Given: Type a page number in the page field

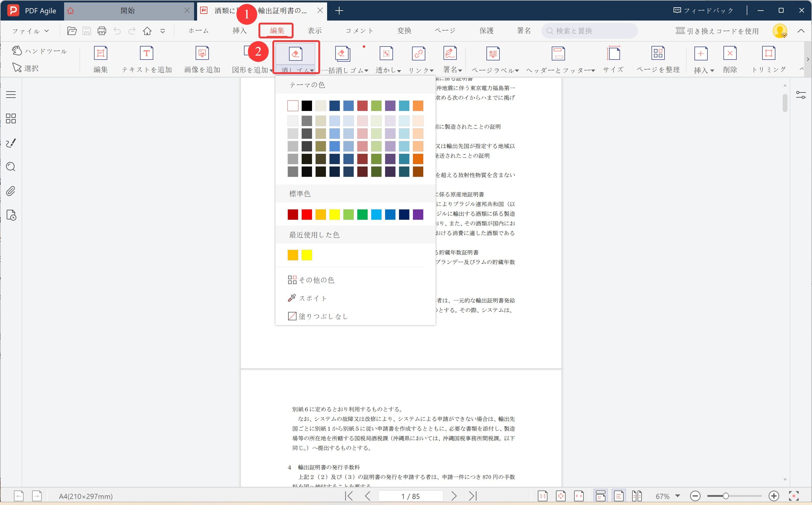Looking at the screenshot, I should (x=411, y=496).
